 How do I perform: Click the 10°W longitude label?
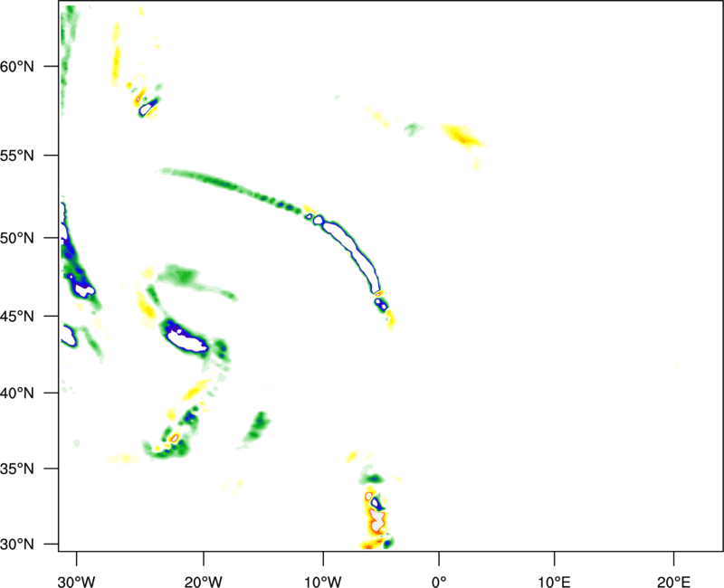(322, 582)
